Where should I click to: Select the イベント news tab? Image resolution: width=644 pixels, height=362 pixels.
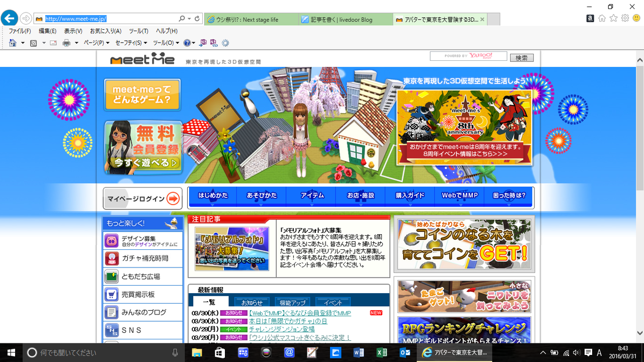coord(333,302)
